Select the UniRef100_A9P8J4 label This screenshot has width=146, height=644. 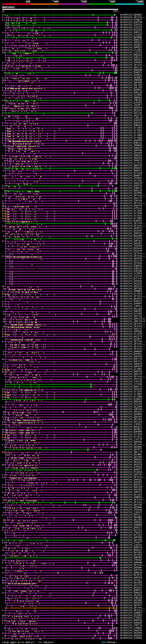(131, 42)
